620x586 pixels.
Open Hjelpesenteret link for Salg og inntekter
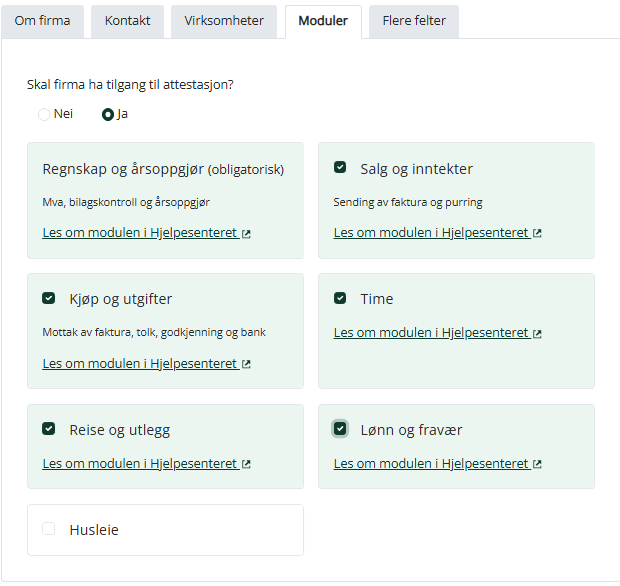[438, 233]
